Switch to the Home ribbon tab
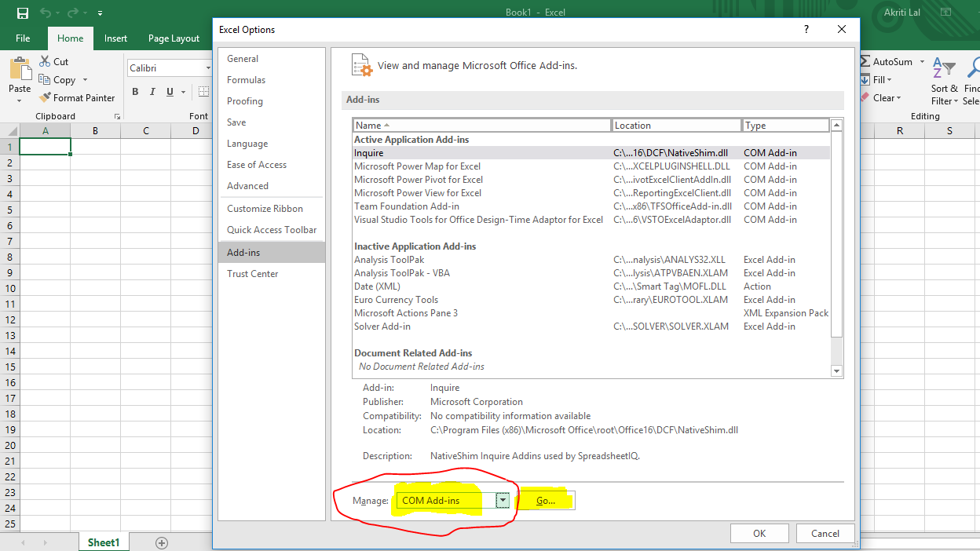The height and width of the screenshot is (551, 980). [70, 38]
